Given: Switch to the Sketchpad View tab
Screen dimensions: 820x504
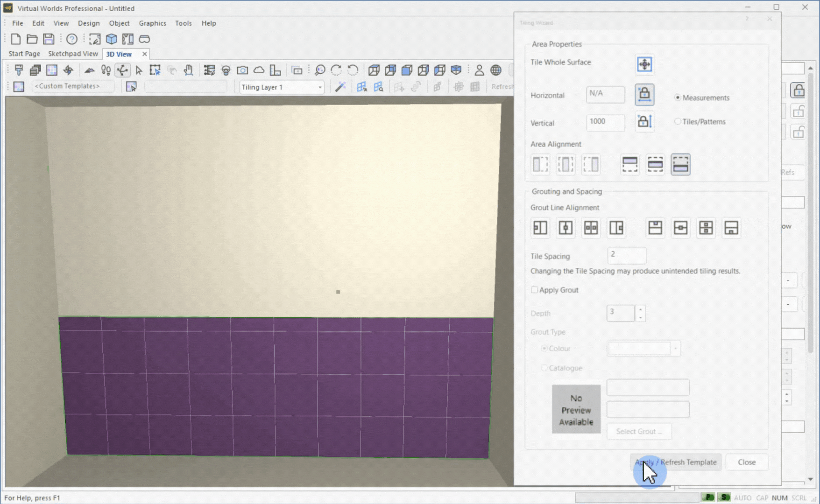Looking at the screenshot, I should coord(73,54).
